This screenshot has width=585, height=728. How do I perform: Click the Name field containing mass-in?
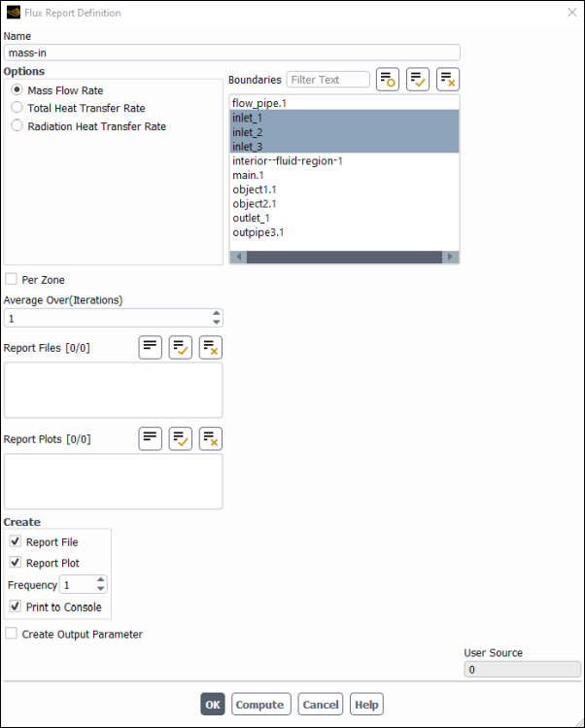point(231,52)
